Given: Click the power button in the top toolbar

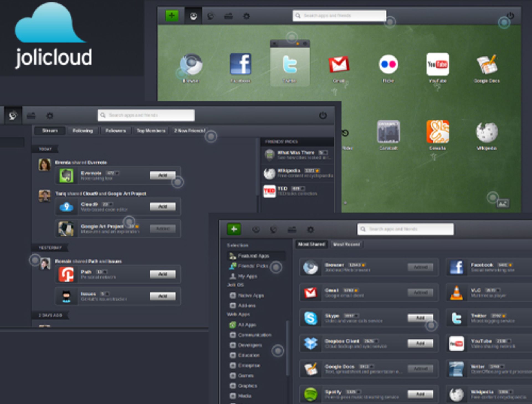Looking at the screenshot, I should click(510, 16).
